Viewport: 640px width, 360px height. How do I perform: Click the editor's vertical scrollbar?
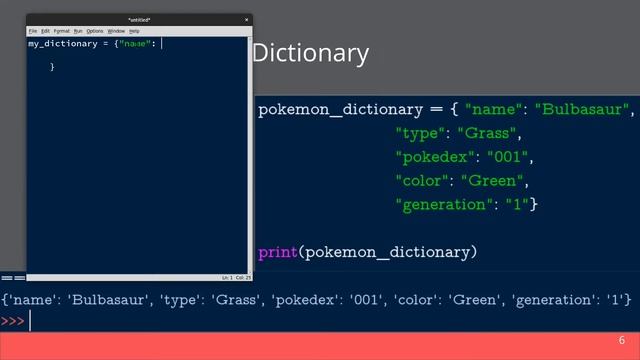coord(250,155)
